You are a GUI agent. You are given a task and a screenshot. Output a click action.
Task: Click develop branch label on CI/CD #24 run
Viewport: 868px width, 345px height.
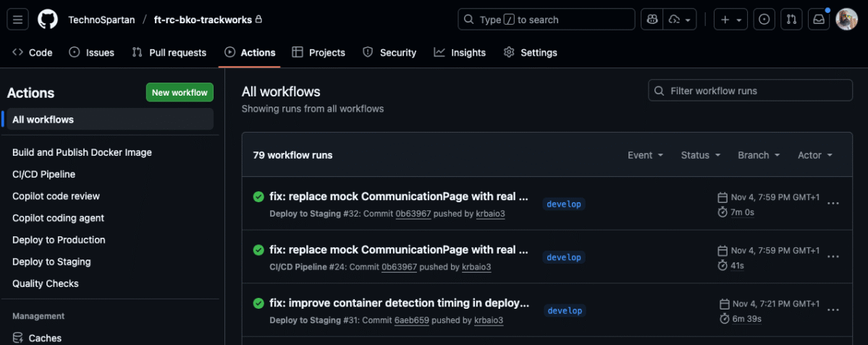point(563,257)
